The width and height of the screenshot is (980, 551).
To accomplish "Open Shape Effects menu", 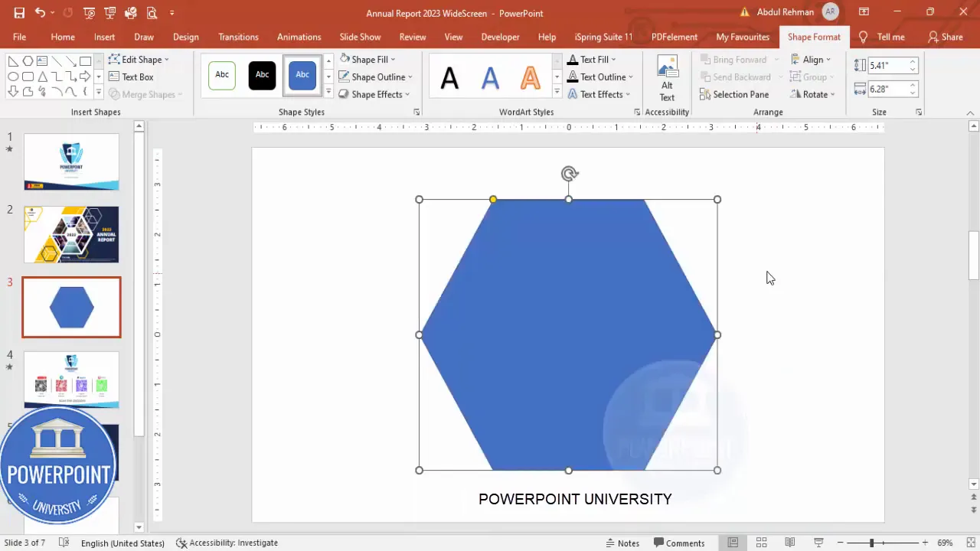I will pos(374,95).
